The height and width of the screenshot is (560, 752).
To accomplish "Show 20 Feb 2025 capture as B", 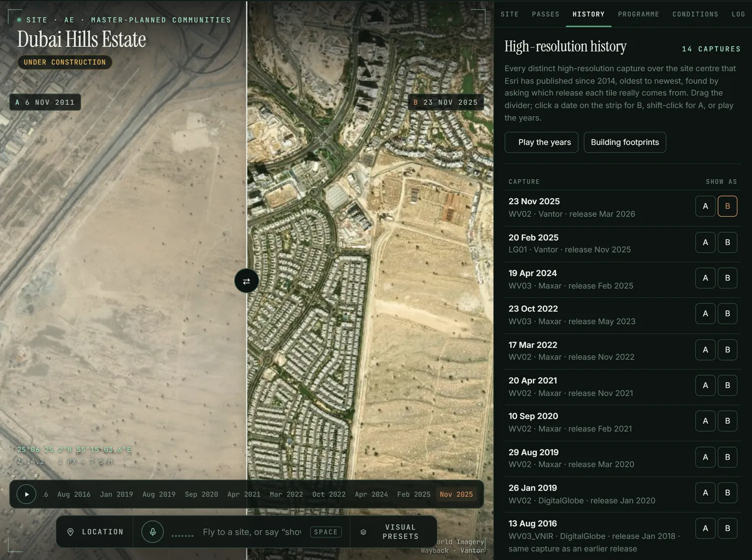I will pyautogui.click(x=727, y=242).
